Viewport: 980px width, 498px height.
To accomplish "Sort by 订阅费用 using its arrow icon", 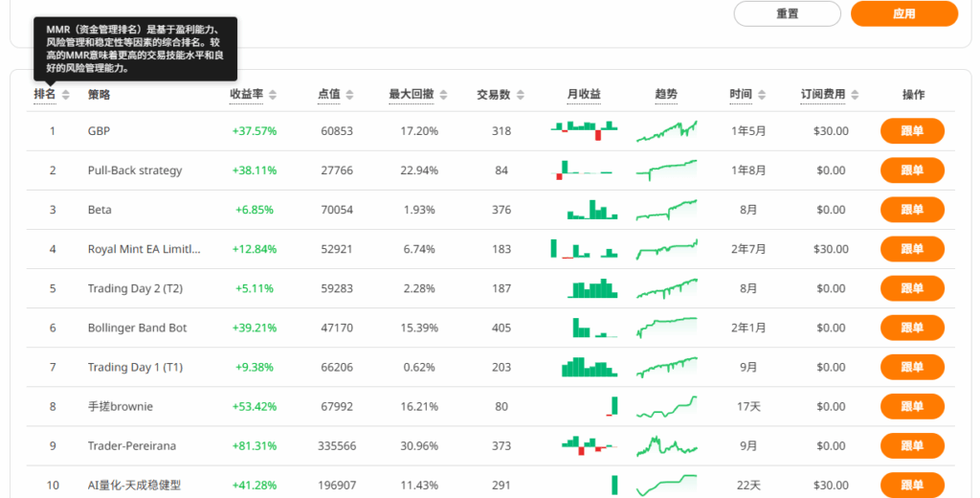I will pos(855,95).
